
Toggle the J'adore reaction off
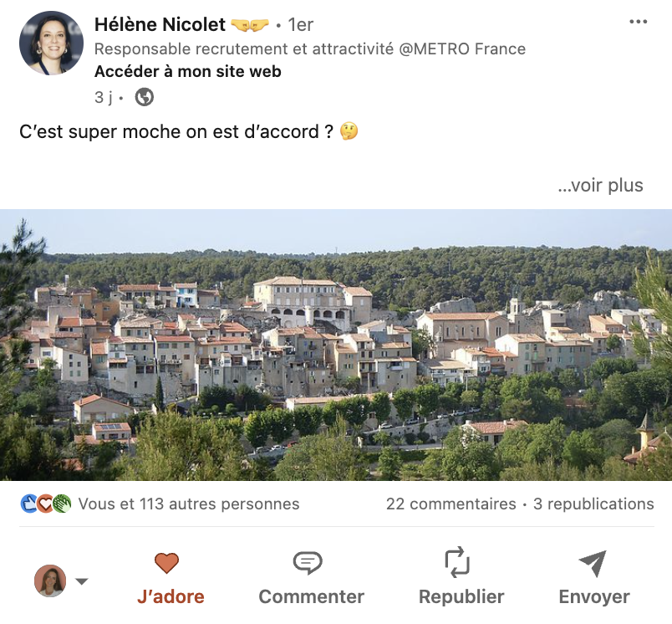(171, 577)
